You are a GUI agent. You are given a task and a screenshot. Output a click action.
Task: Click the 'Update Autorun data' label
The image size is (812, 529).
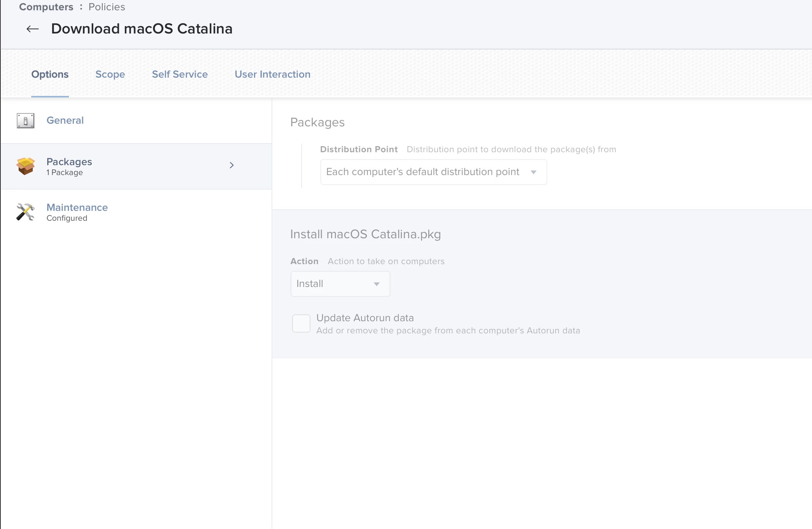point(365,318)
